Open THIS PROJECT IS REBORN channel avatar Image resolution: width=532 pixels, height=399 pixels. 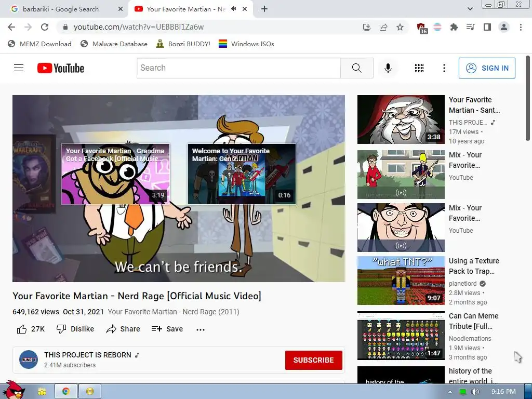point(29,360)
